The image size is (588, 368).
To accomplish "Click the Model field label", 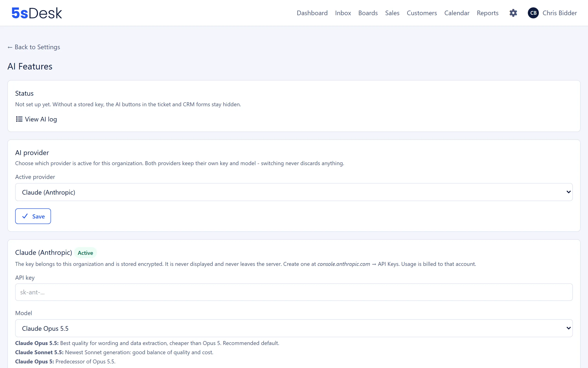I will (x=24, y=313).
